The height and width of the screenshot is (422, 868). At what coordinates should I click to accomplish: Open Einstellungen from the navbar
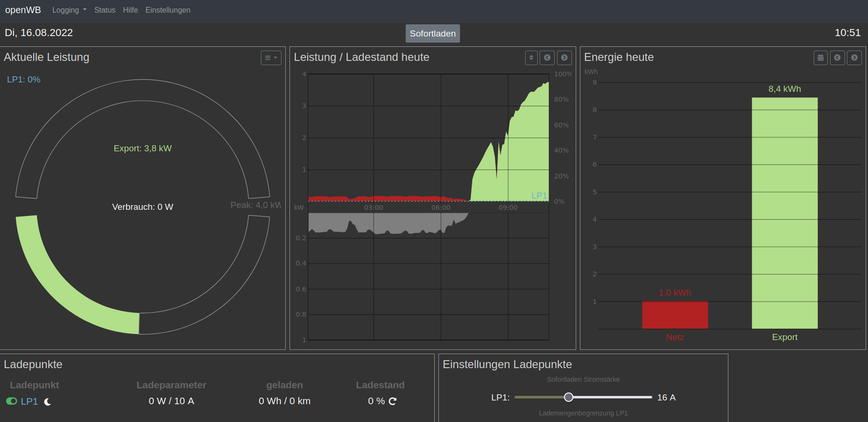[x=168, y=10]
